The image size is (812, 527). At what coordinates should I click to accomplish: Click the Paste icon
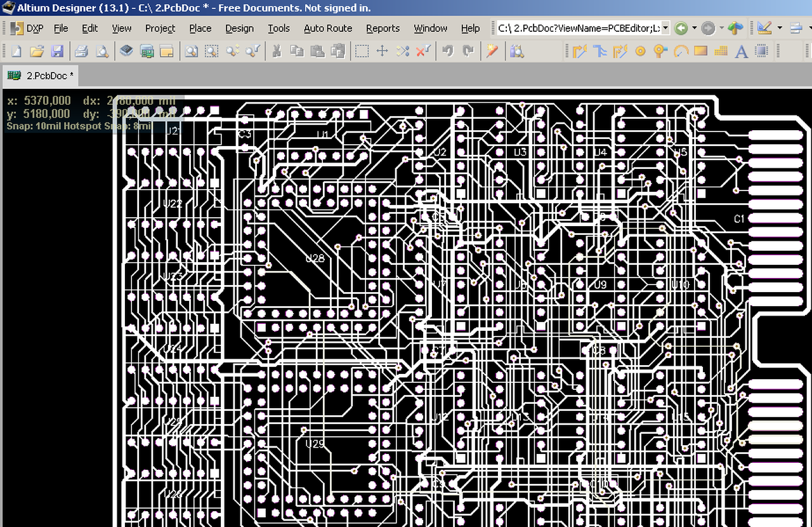pos(318,51)
